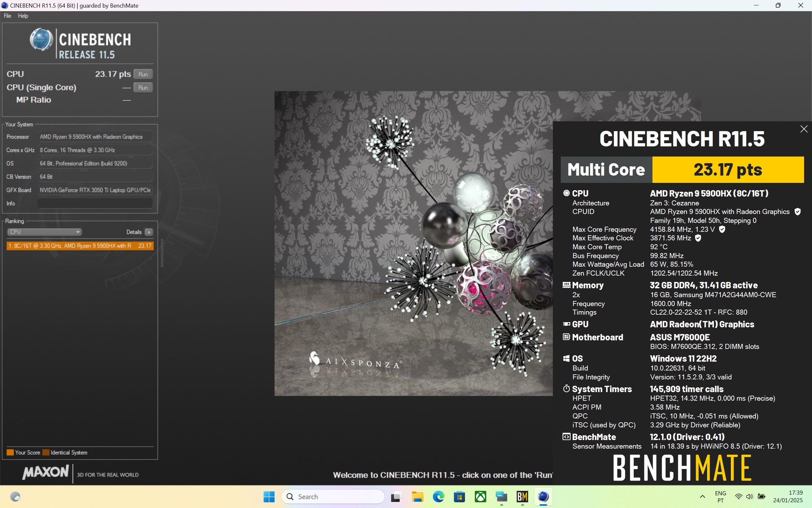This screenshot has width=812, height=508.
Task: Open the Windows Start menu
Action: pyautogui.click(x=269, y=497)
